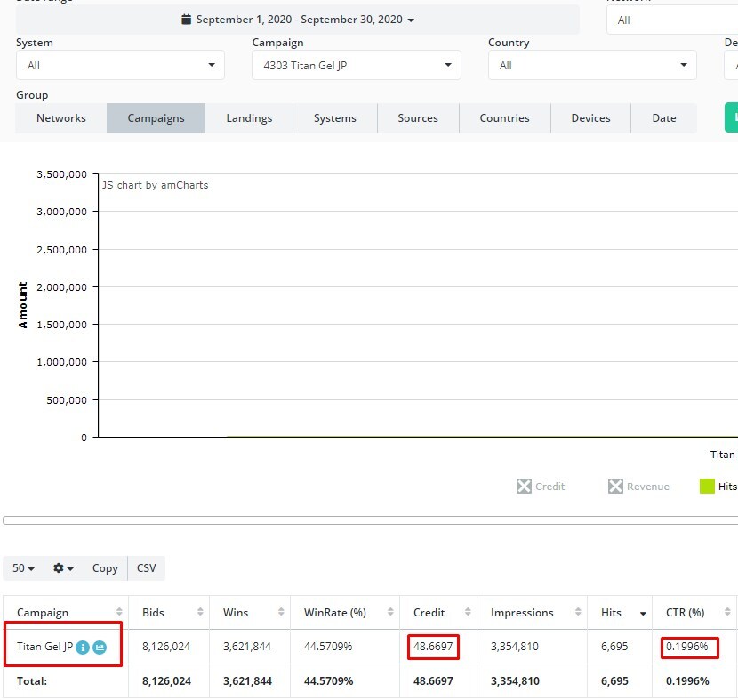Open the gear settings menu above the table
This screenshot has height=700, width=738.
(63, 568)
